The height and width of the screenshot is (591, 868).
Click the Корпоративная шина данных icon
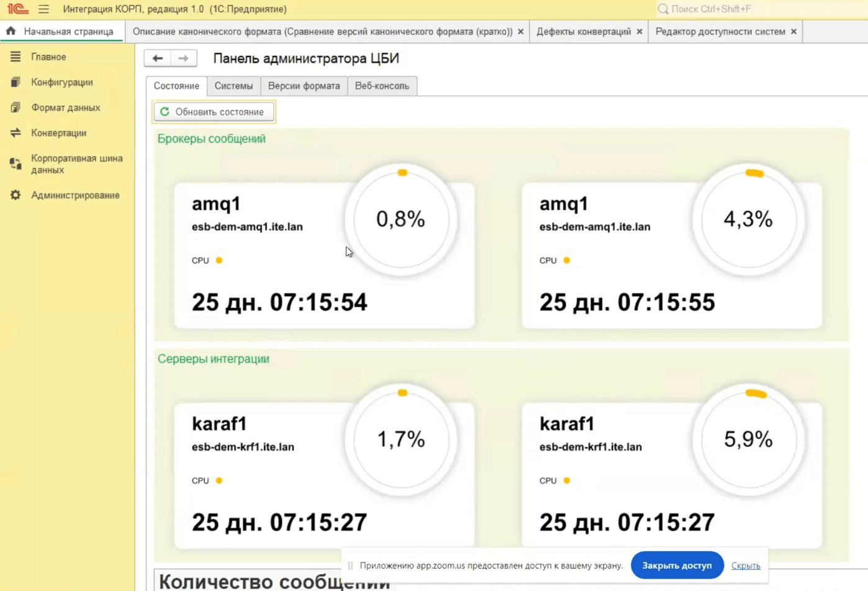pos(16,164)
